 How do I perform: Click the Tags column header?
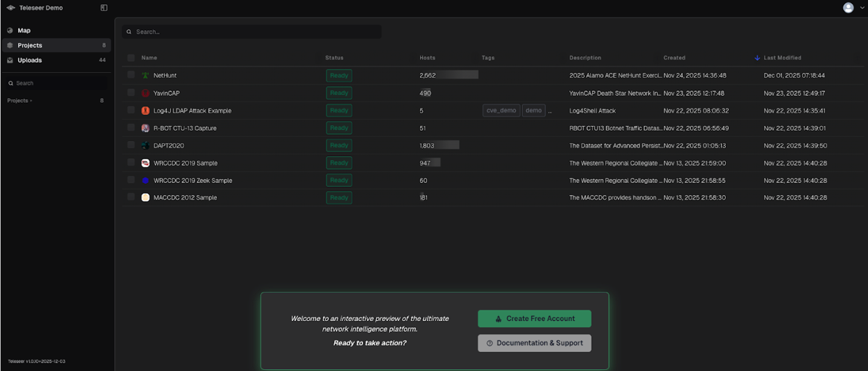click(488, 58)
